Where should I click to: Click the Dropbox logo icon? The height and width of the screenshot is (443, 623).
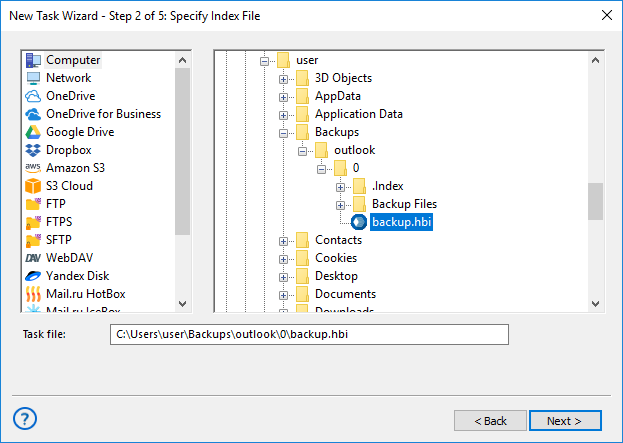33,150
